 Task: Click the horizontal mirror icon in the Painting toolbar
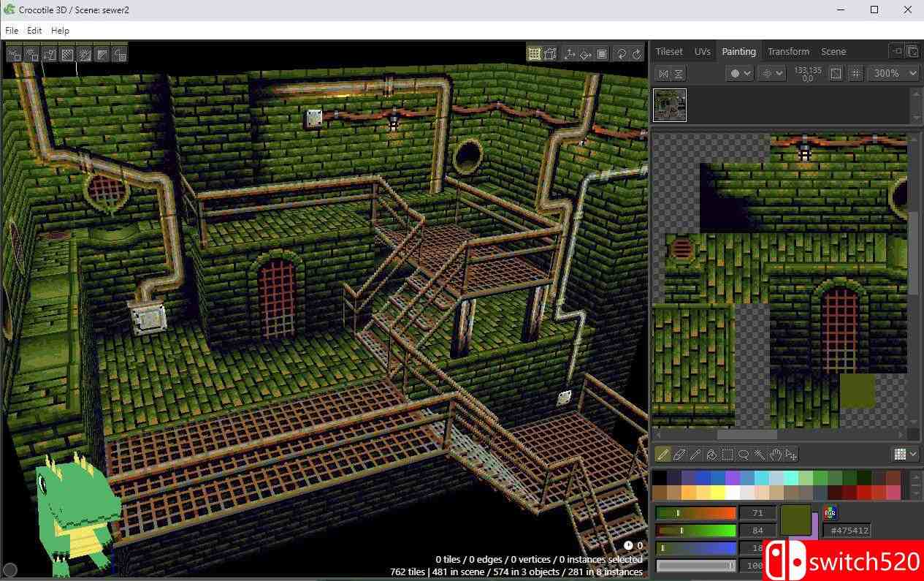pos(663,73)
